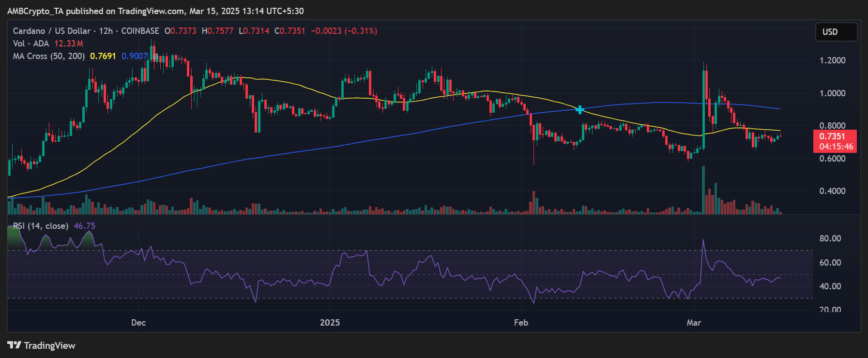The width and height of the screenshot is (868, 358).
Task: Click the close price C0.7351
Action: (290, 31)
